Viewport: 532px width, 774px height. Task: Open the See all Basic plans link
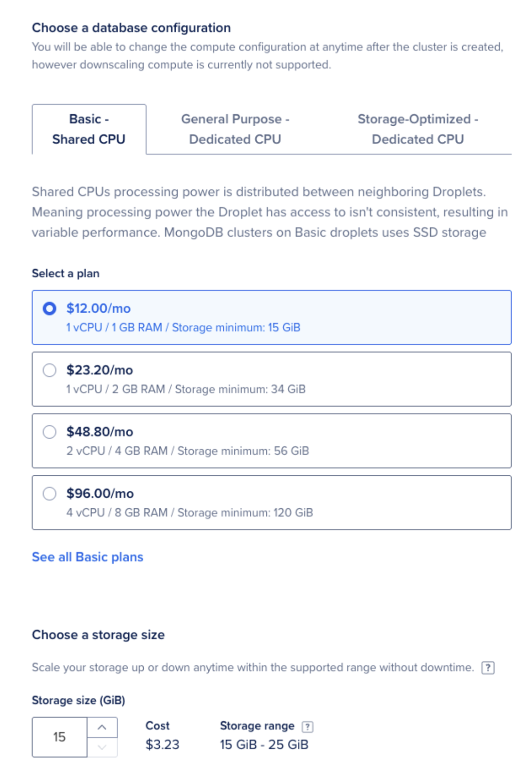[x=87, y=557]
